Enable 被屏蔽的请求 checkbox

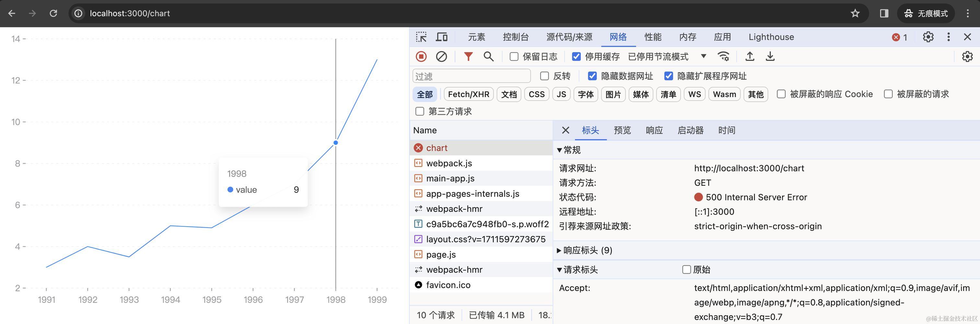point(888,94)
